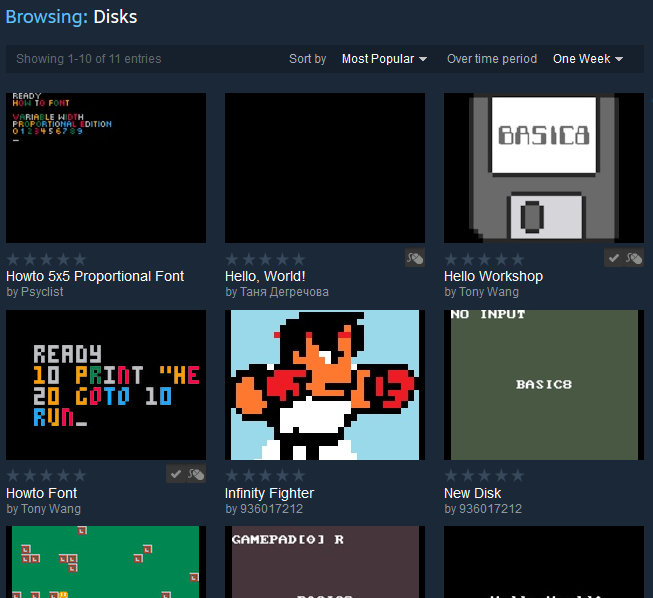
Task: Open the Infinity Fighter boxer thumbnail
Action: [x=325, y=385]
